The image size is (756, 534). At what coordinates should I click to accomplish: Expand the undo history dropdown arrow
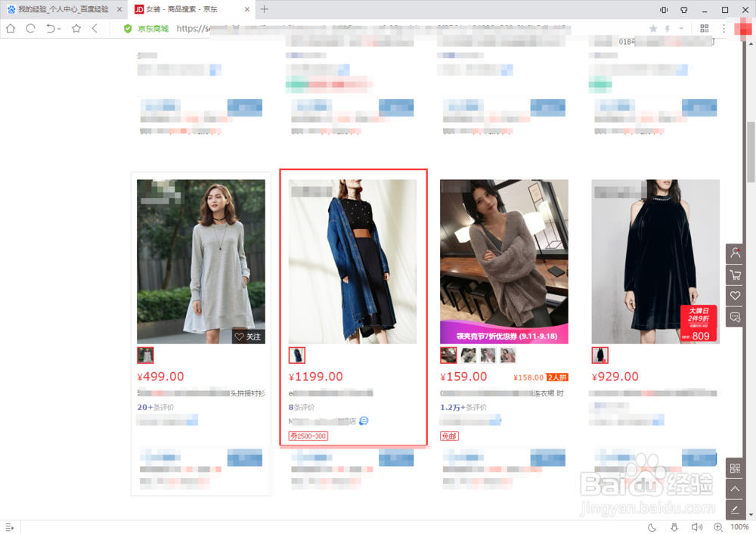tap(59, 29)
